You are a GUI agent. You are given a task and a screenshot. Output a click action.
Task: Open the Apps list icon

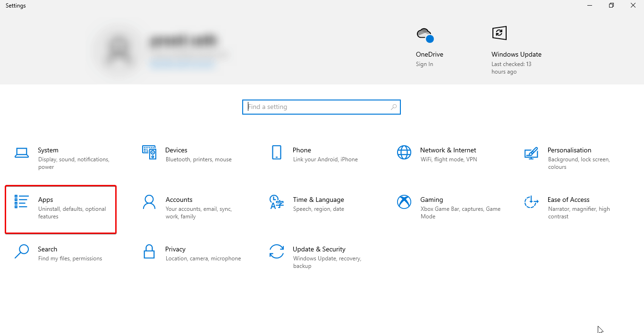(x=22, y=201)
